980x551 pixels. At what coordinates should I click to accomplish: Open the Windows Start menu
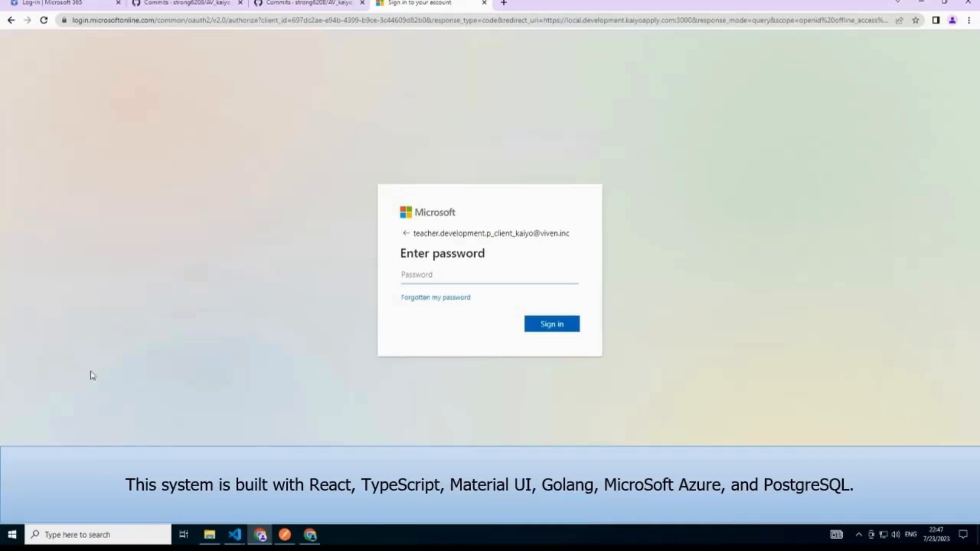click(12, 535)
